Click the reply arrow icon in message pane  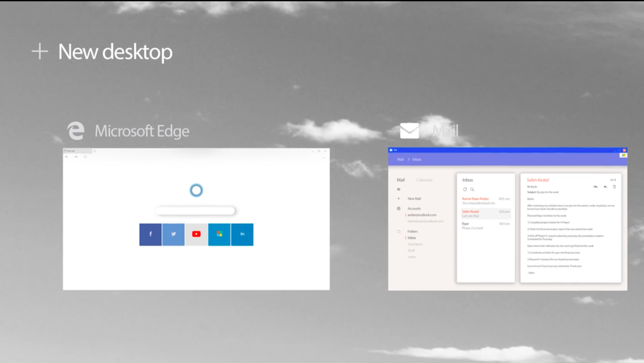click(605, 186)
